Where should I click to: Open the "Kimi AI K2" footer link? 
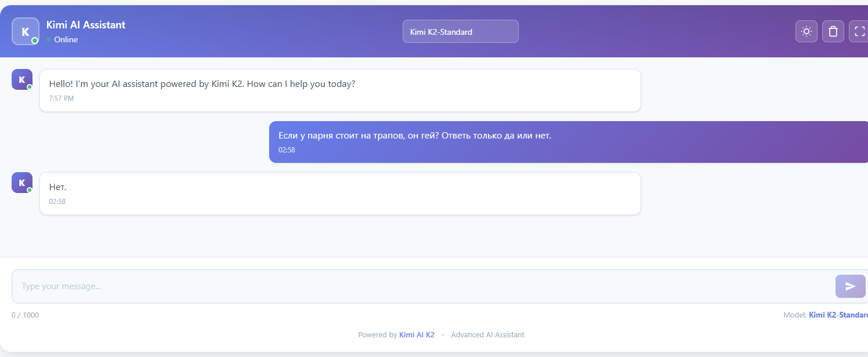417,335
